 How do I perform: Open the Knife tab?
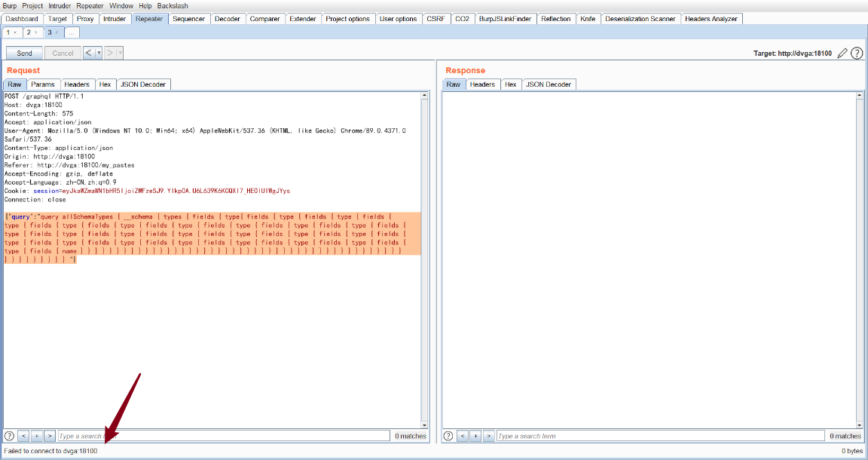point(588,19)
